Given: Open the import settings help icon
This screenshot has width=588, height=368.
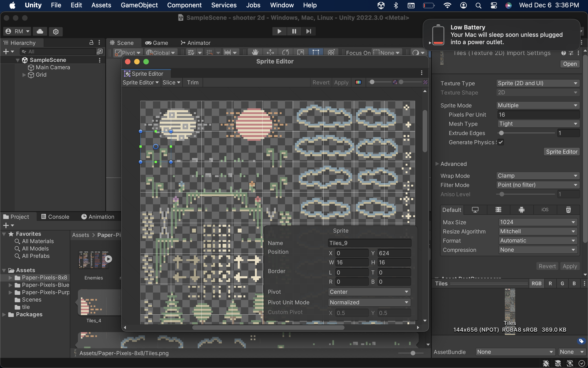Looking at the screenshot, I should [x=563, y=53].
